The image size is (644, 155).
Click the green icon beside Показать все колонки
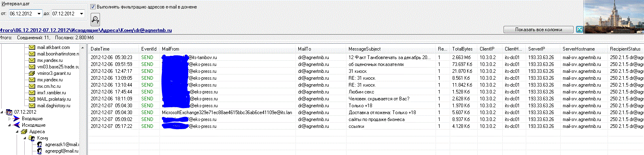click(x=580, y=30)
